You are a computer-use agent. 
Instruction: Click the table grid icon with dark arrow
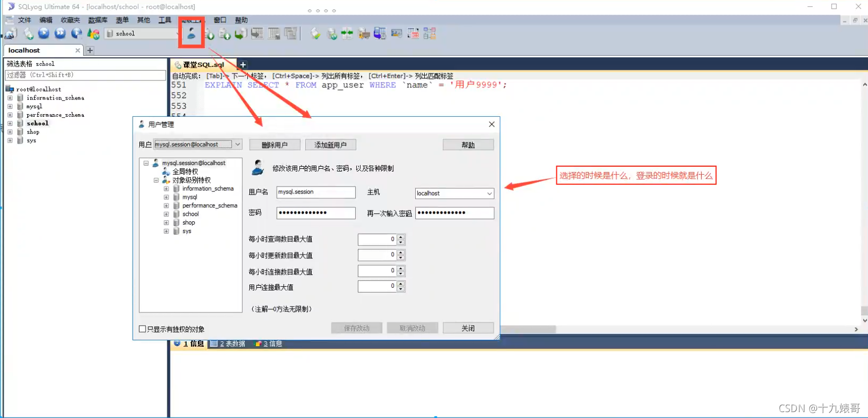tap(258, 34)
